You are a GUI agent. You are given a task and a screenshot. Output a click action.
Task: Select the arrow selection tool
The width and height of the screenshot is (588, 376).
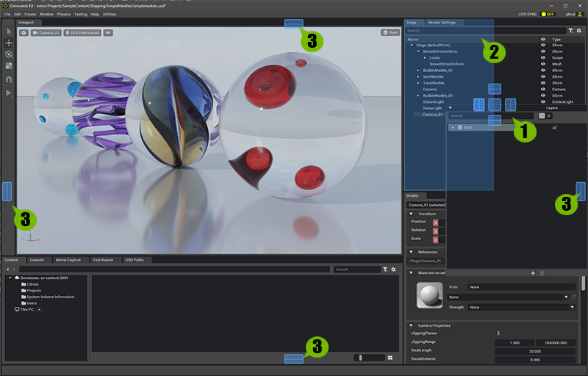pos(9,32)
